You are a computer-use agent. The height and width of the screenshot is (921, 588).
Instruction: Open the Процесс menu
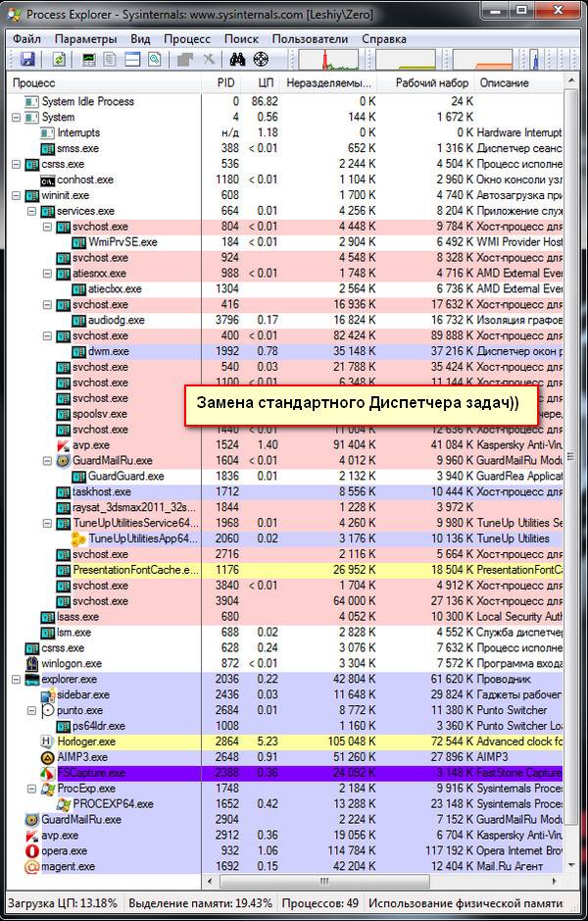pyautogui.click(x=186, y=38)
